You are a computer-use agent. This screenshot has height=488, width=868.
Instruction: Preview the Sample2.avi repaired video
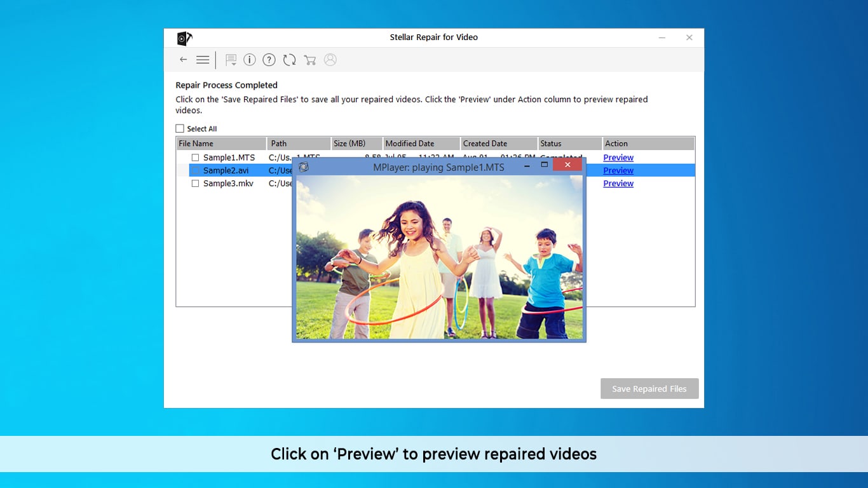click(618, 170)
